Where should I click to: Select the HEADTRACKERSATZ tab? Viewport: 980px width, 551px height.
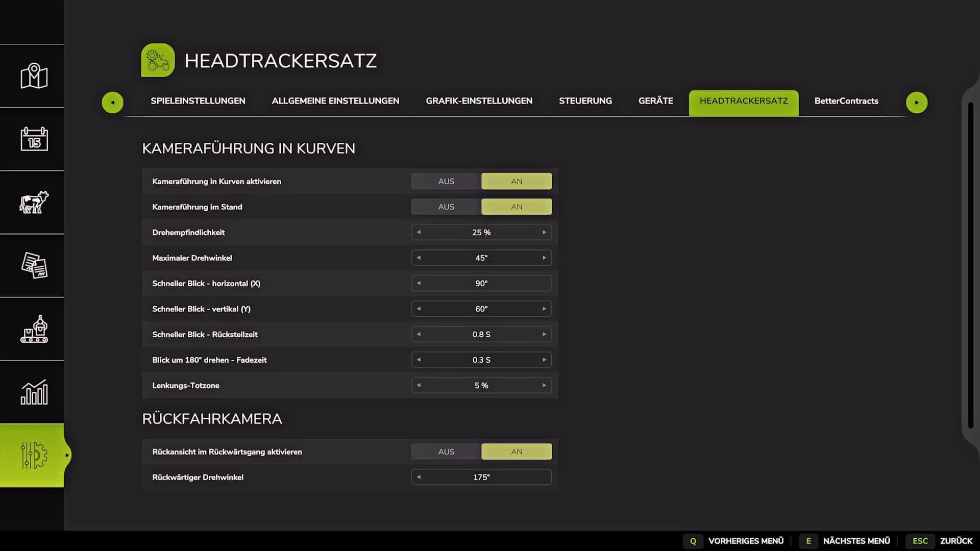744,102
